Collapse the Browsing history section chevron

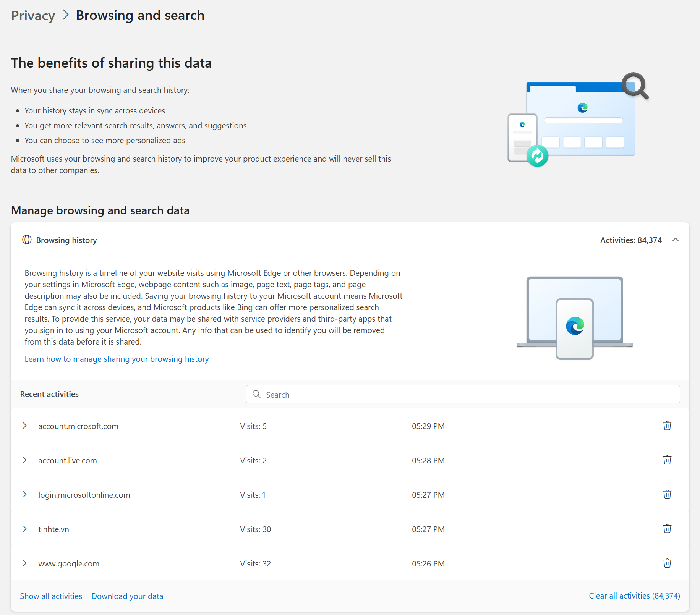pos(676,240)
